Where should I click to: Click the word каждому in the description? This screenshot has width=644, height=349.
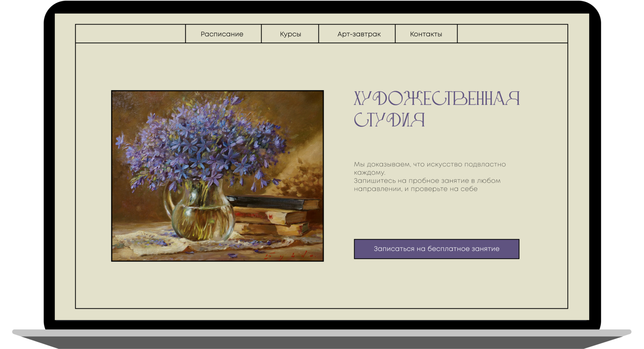click(x=369, y=173)
